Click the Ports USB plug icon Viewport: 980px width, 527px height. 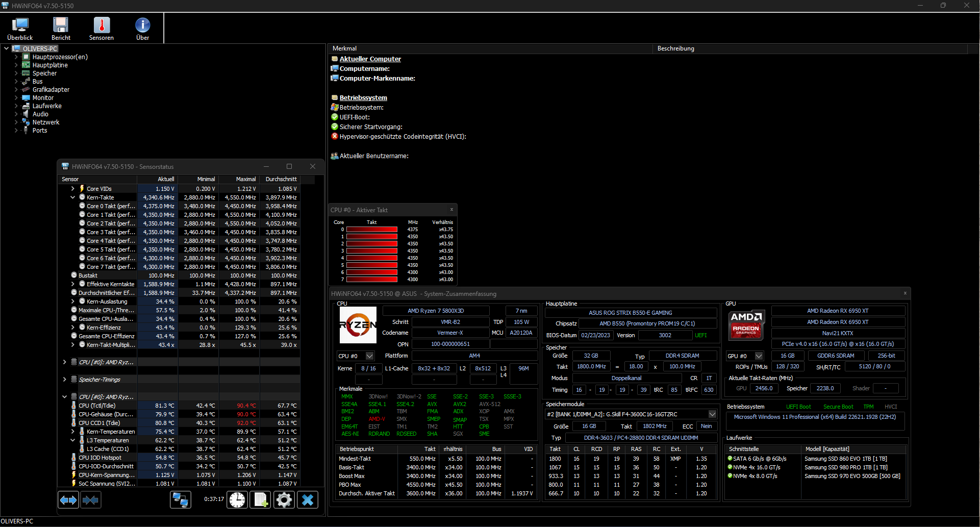tap(26, 131)
